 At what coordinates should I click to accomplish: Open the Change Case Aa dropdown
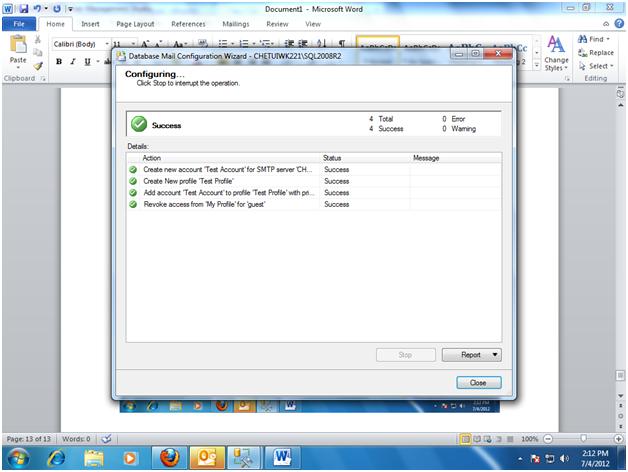point(179,44)
